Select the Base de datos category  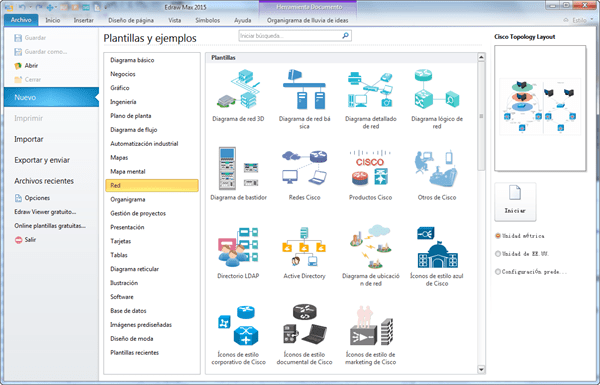click(x=152, y=311)
